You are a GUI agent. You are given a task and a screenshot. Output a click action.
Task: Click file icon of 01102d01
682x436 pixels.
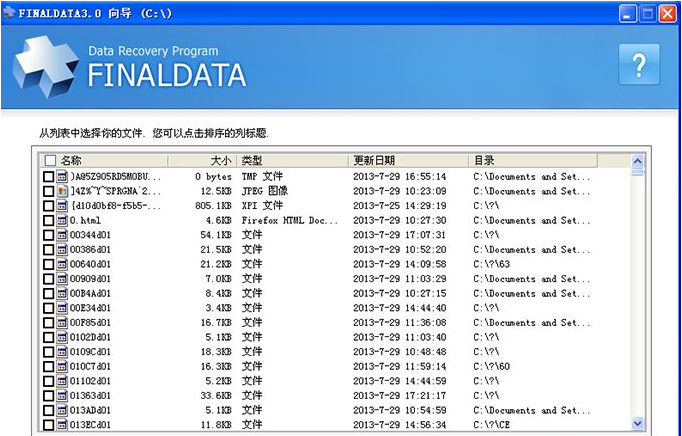tap(62, 381)
